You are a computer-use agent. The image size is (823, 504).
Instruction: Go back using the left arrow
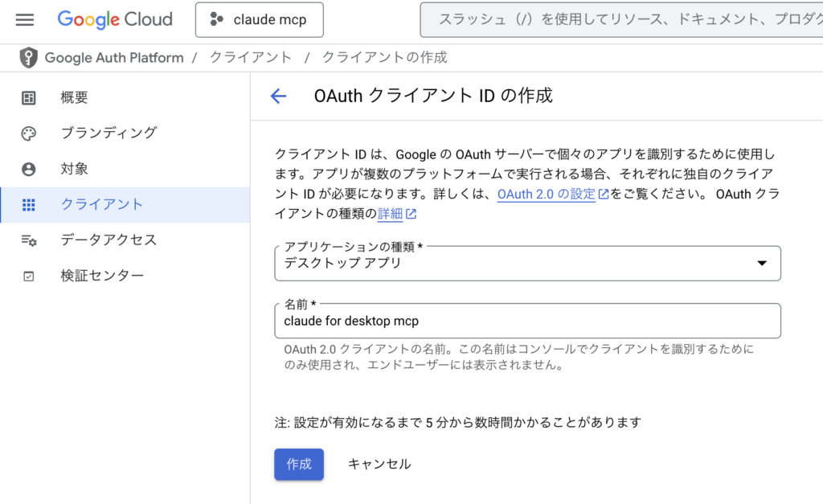[278, 96]
